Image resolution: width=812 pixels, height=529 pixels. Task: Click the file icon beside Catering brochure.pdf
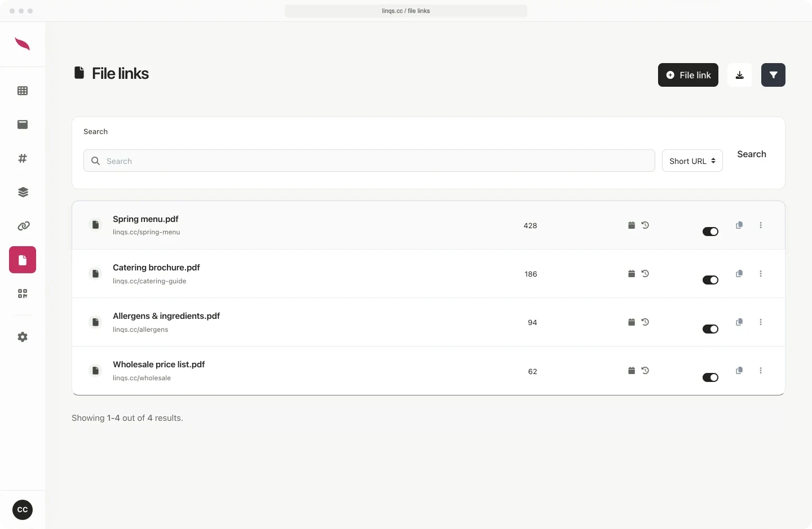click(x=95, y=274)
